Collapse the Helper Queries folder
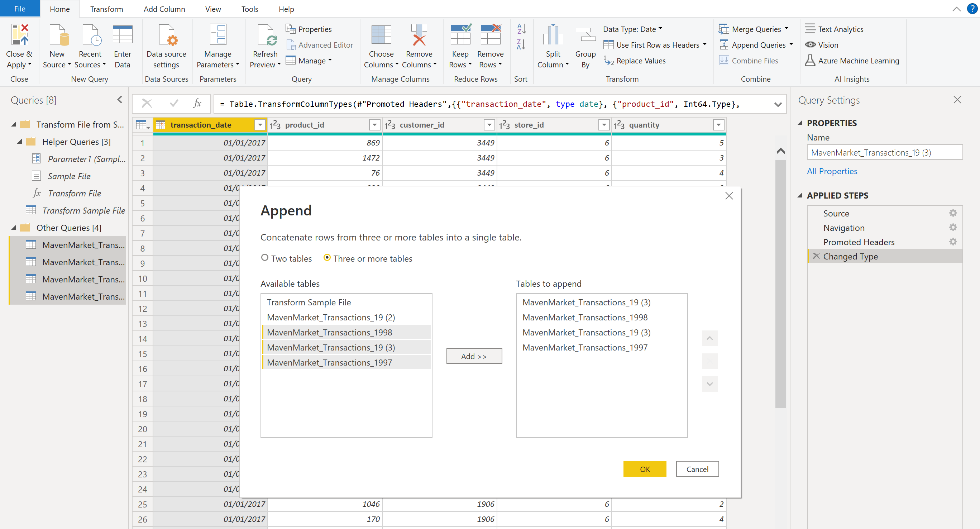980x529 pixels. [19, 142]
